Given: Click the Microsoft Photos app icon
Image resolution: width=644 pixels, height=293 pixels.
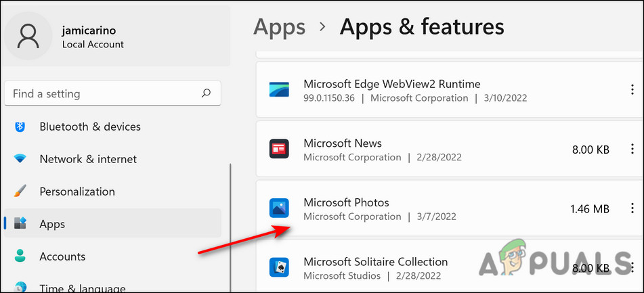Looking at the screenshot, I should coord(279,208).
